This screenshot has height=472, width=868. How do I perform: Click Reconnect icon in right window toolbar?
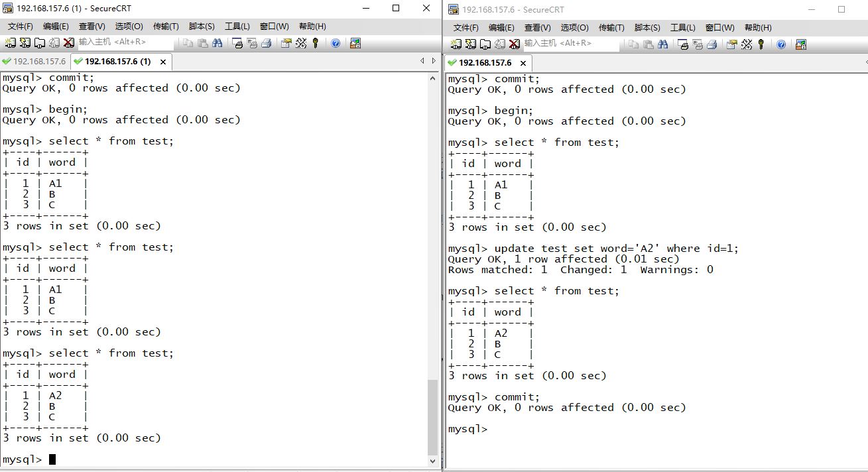pos(499,44)
